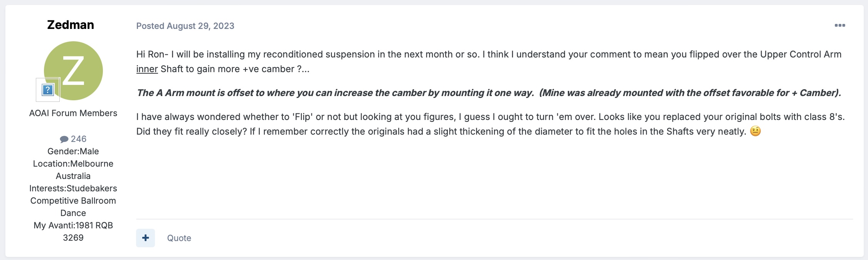Click the plus MultiQuote button
This screenshot has height=260, width=868.
point(145,238)
